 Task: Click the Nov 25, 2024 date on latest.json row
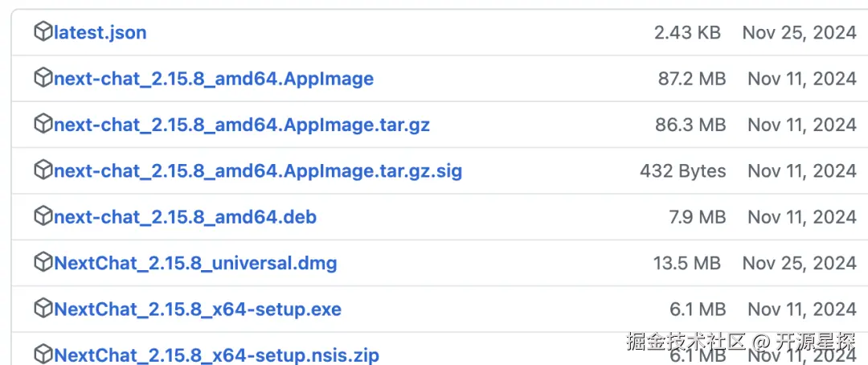coord(800,32)
